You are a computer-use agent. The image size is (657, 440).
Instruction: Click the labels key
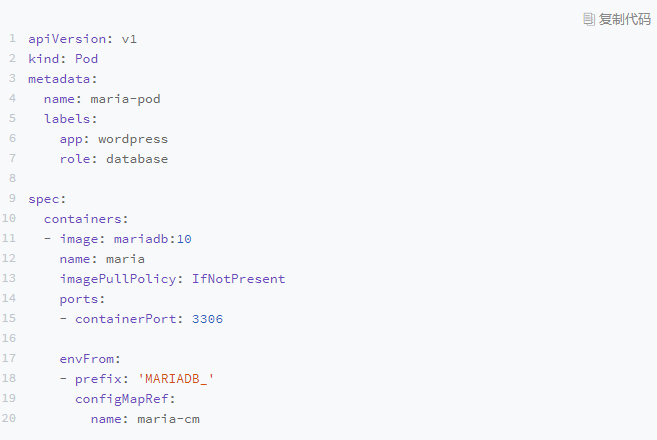[x=68, y=119]
